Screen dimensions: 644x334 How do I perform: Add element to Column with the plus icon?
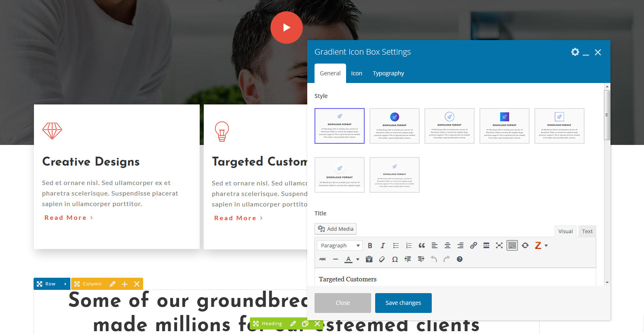click(x=125, y=284)
